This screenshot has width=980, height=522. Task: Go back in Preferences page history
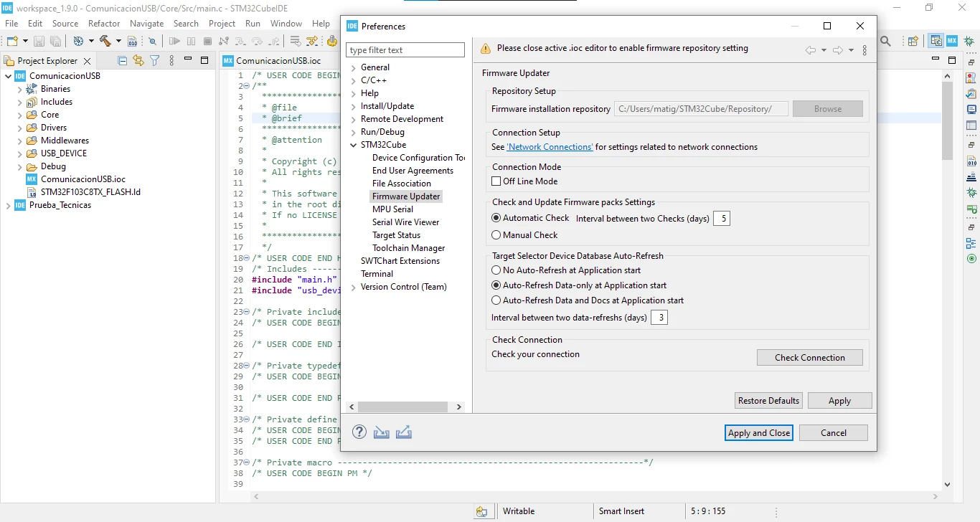tap(811, 50)
